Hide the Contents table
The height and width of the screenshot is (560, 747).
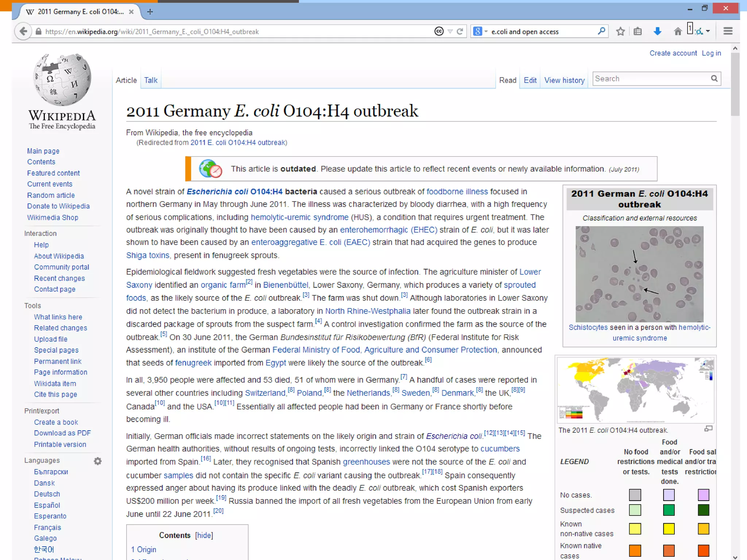click(x=204, y=535)
